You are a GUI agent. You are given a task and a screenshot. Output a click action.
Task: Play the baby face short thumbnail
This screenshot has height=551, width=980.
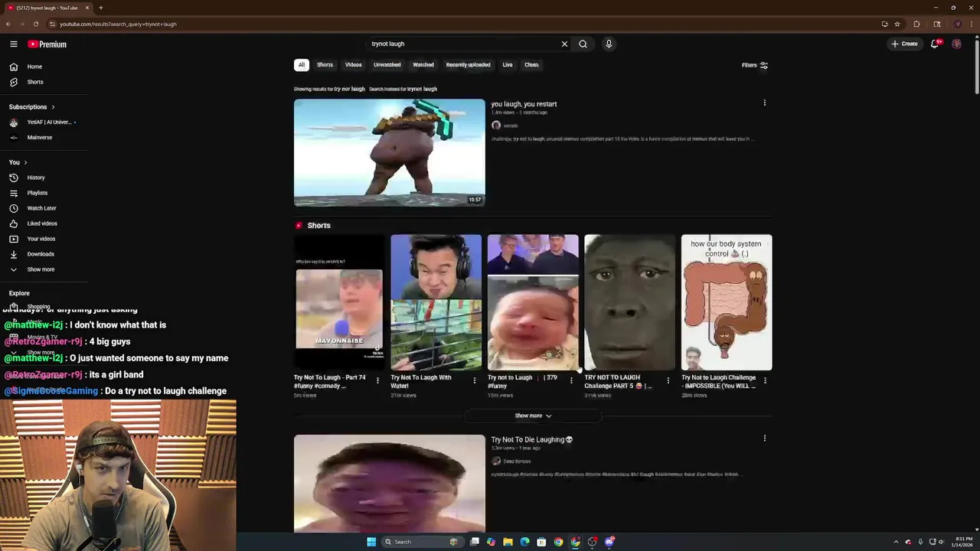[533, 302]
